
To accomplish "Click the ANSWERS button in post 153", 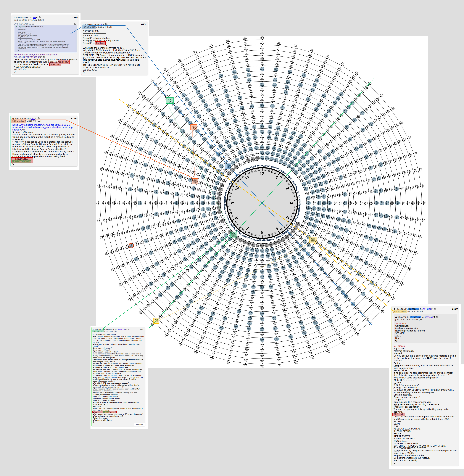I will pos(140,425).
